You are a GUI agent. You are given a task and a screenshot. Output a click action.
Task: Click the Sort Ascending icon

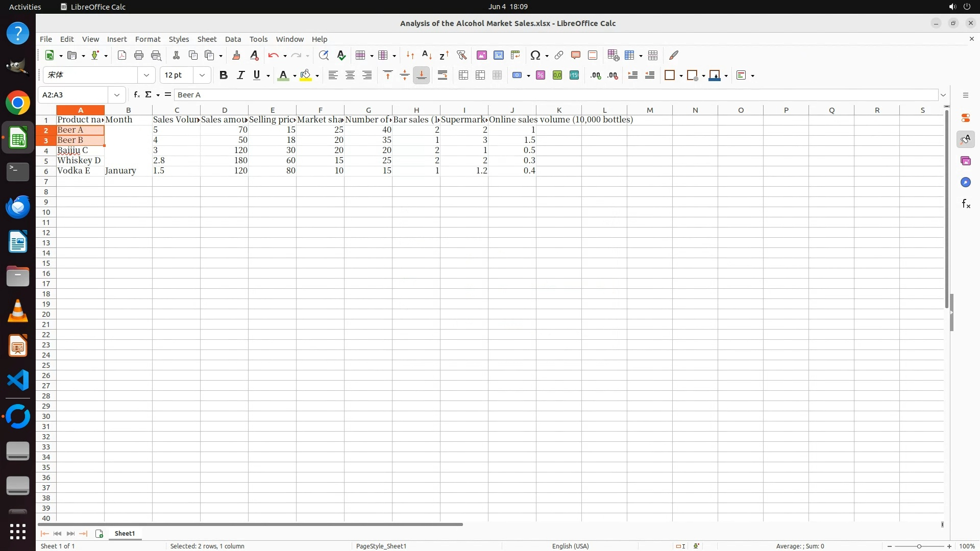427,55
